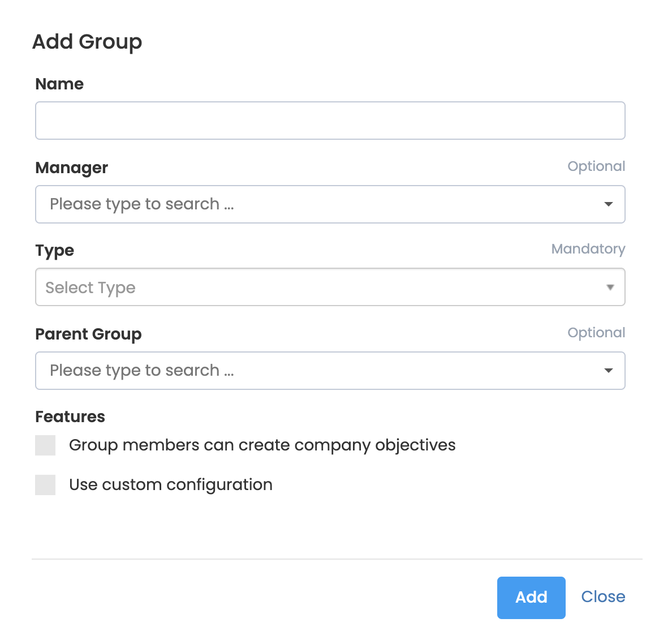This screenshot has width=672, height=627.
Task: Check the Use custom configuration box
Action: (45, 485)
